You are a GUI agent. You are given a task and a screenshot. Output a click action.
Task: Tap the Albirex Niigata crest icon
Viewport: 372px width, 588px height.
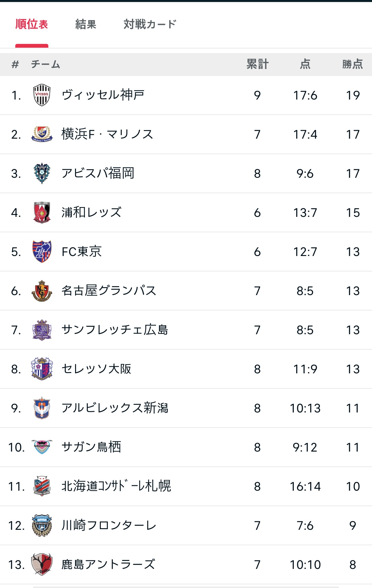point(42,408)
